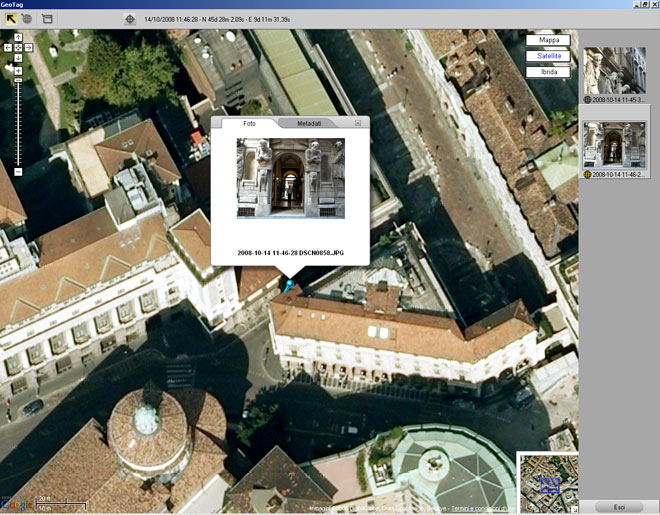Click the crosshair center-on-position icon
This screenshot has width=660, height=515.
coord(130,19)
